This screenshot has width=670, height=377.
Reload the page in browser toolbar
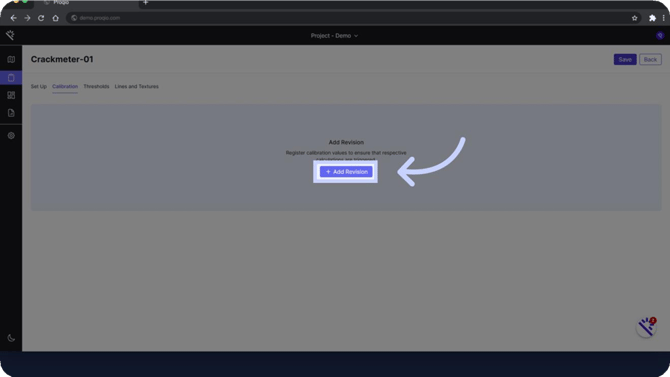tap(41, 18)
